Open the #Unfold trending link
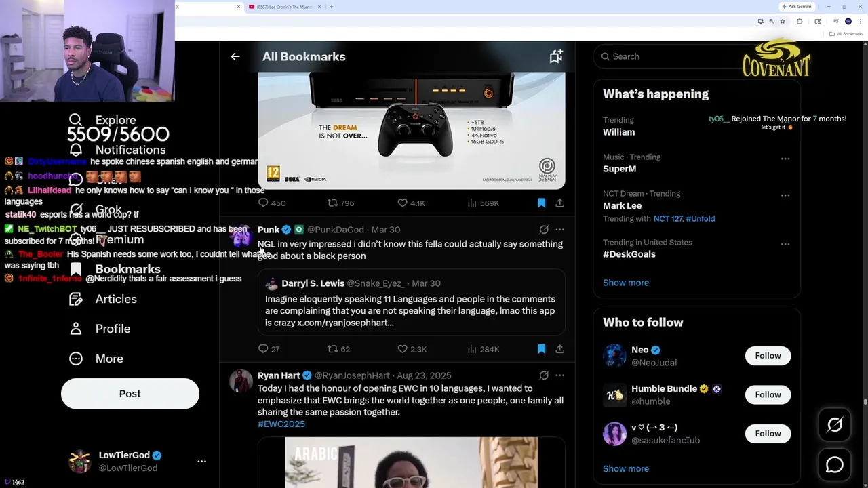 point(701,219)
